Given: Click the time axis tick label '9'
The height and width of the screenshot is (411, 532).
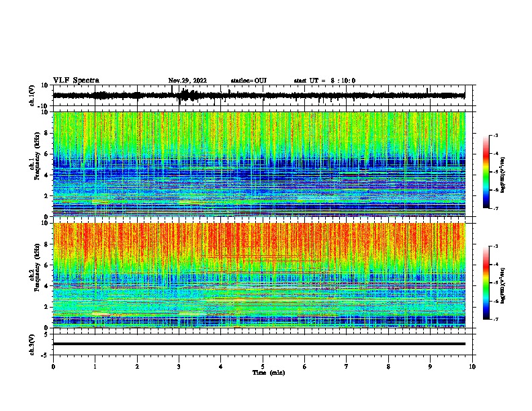Looking at the screenshot, I should click(430, 367).
